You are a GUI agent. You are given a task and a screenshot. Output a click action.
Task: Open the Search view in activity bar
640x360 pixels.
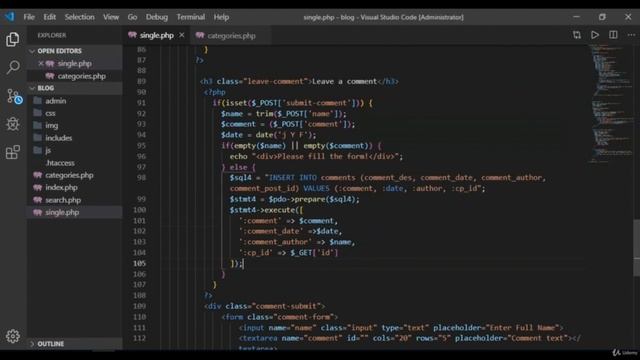pyautogui.click(x=13, y=67)
